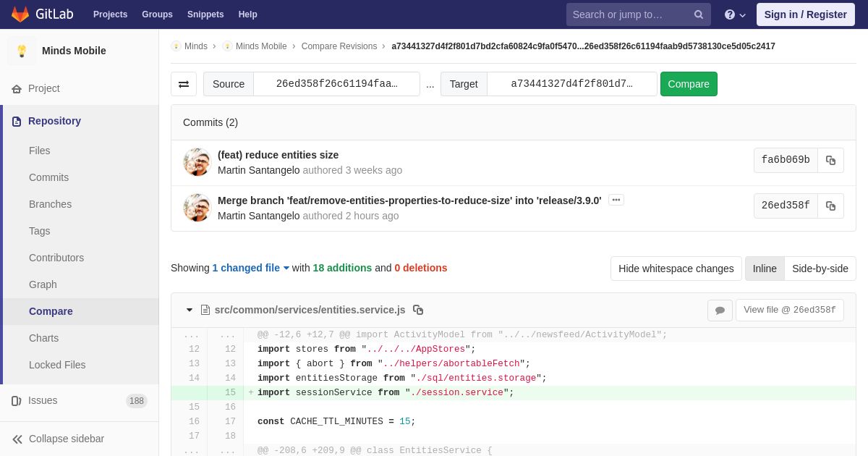Open the help question-mark menu
This screenshot has width=868, height=456.
pos(735,14)
